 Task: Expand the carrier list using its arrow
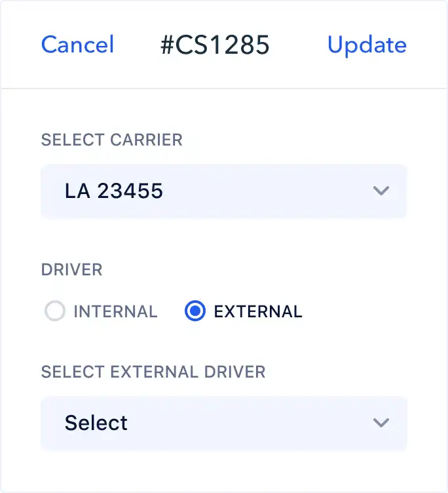(381, 191)
